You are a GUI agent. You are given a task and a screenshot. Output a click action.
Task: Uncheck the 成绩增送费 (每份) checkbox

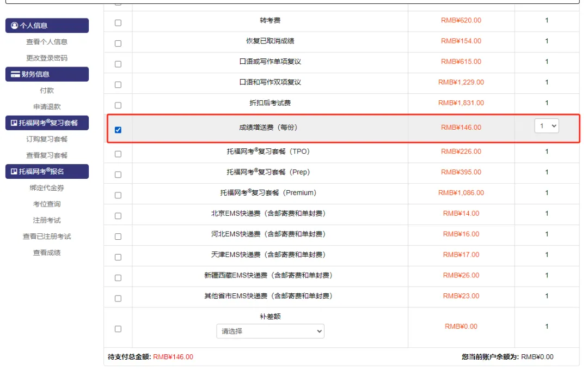(118, 130)
